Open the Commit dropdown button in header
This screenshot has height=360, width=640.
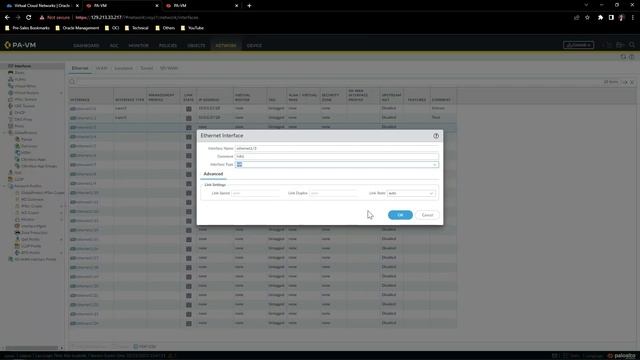578,45
